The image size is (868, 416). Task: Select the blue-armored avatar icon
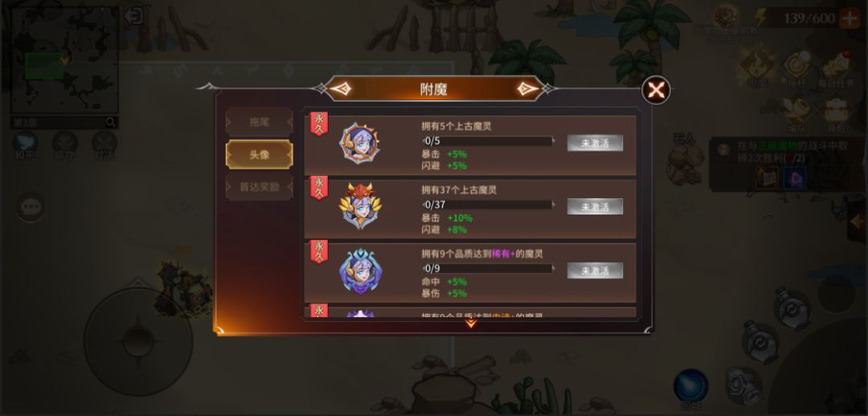point(360,271)
